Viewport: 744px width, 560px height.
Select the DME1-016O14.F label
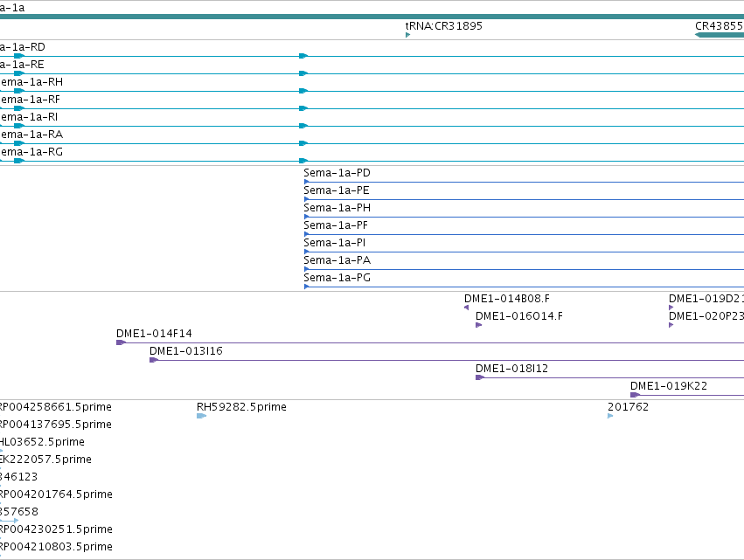point(519,316)
